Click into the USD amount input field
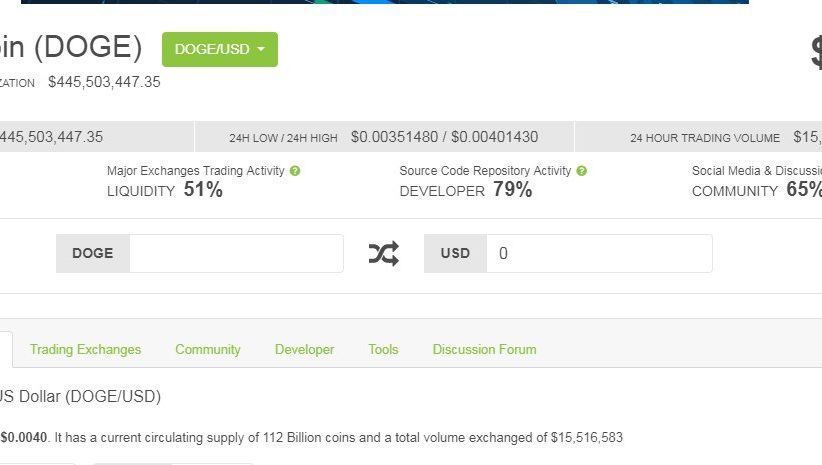Image resolution: width=822 pixels, height=465 pixels. pyautogui.click(x=598, y=254)
